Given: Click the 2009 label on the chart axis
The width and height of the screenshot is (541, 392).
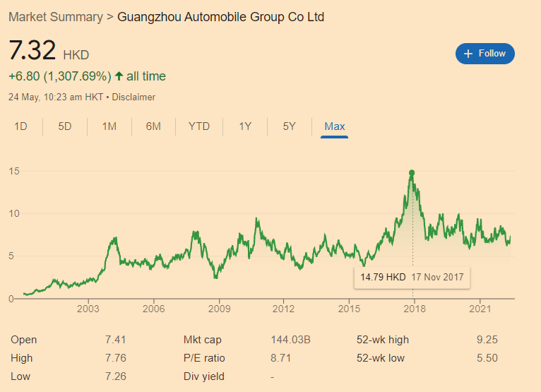Looking at the screenshot, I should tap(219, 309).
